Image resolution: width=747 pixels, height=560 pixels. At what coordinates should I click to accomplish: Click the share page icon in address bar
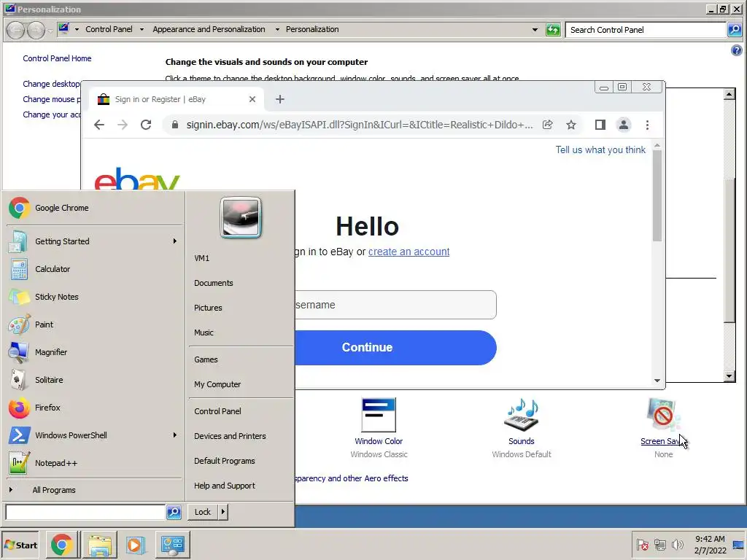click(548, 125)
